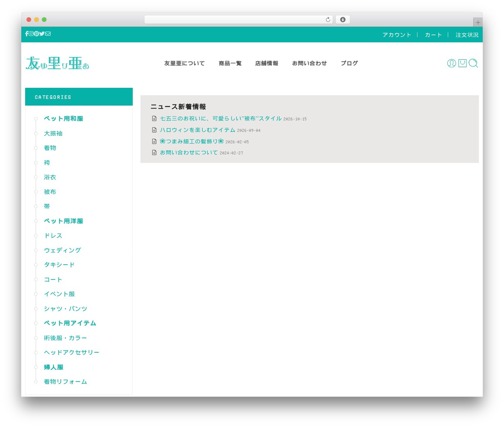Click the user account icon in header

click(x=452, y=63)
